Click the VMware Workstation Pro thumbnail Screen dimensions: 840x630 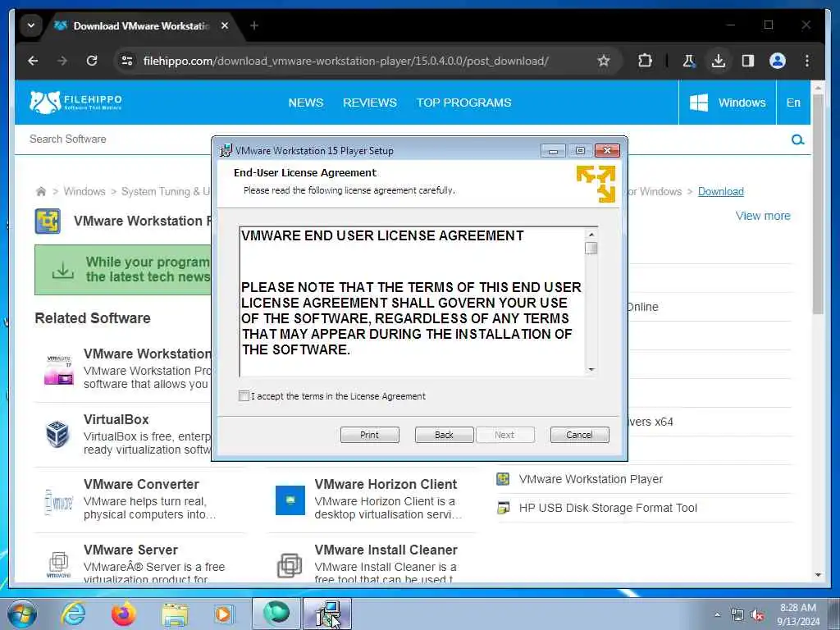[58, 370]
